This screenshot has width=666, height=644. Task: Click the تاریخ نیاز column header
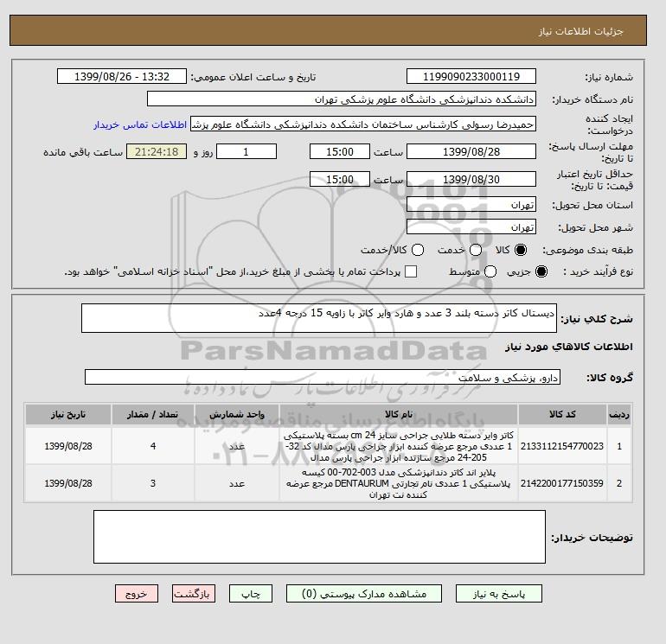(68, 414)
